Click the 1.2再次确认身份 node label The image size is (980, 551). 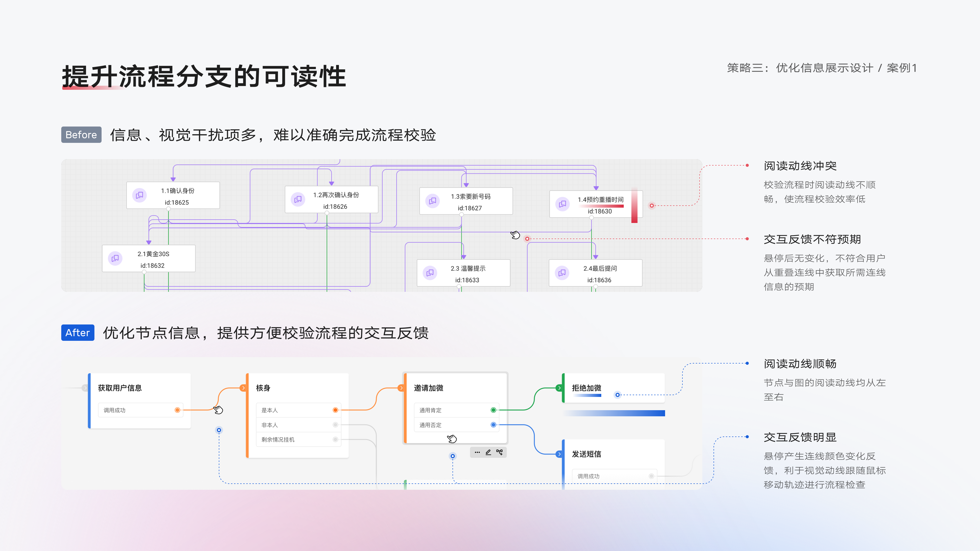click(x=336, y=195)
